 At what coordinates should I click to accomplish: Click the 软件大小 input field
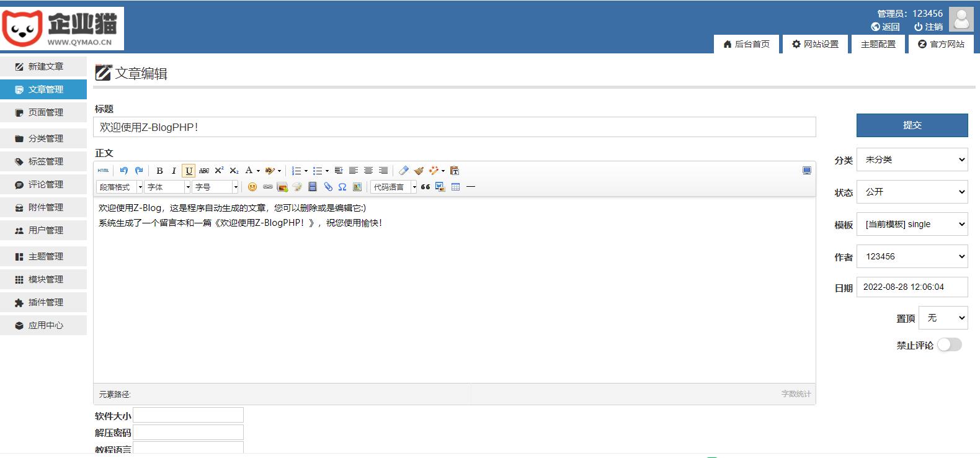189,415
